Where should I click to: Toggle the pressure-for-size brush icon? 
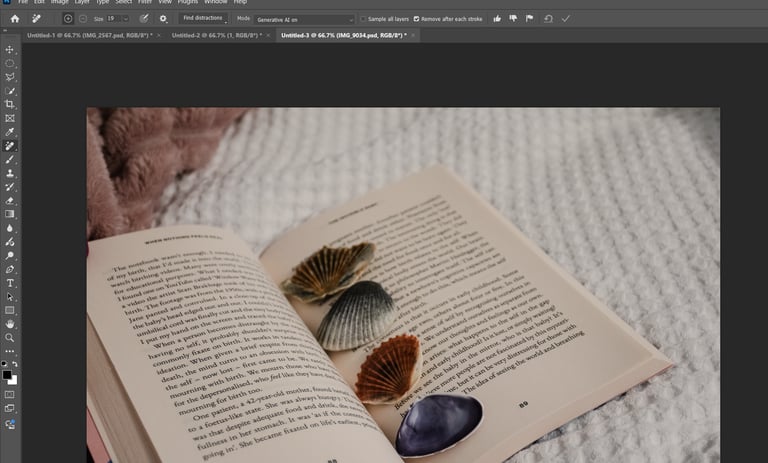pos(144,19)
